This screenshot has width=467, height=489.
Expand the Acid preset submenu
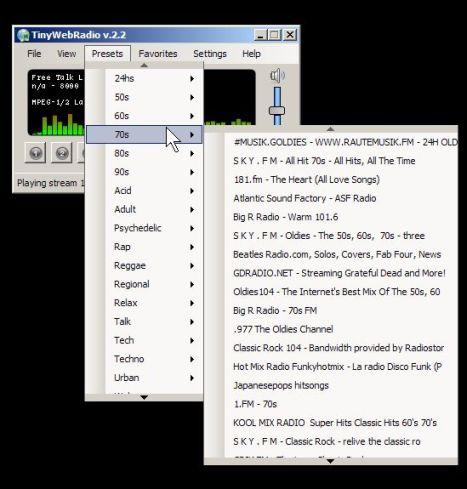(144, 191)
